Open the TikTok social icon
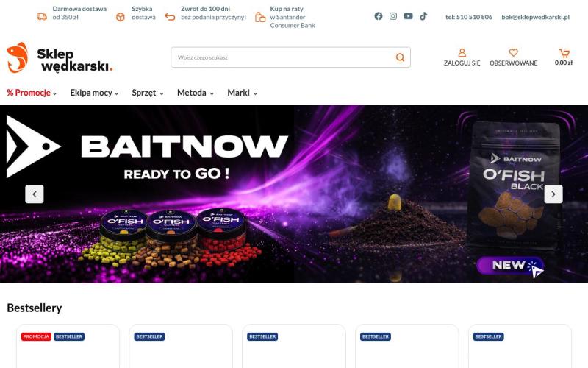588x368 pixels. (x=423, y=16)
